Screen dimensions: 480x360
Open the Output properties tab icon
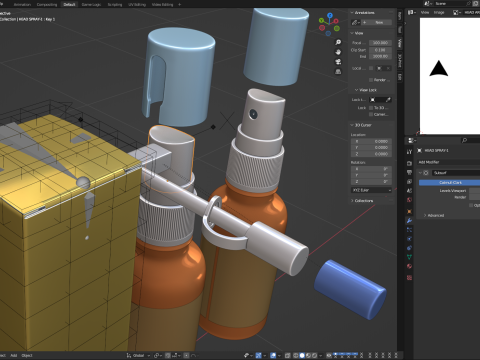click(409, 172)
